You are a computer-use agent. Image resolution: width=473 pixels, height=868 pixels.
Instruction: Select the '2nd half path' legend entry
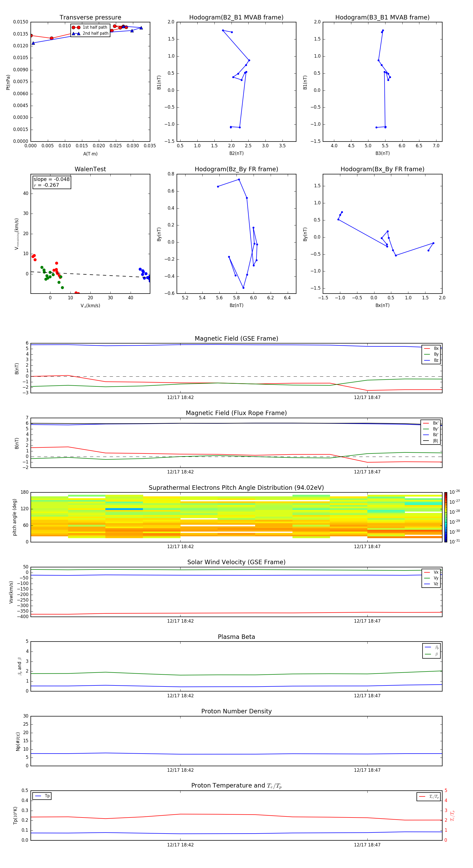(x=90, y=33)
